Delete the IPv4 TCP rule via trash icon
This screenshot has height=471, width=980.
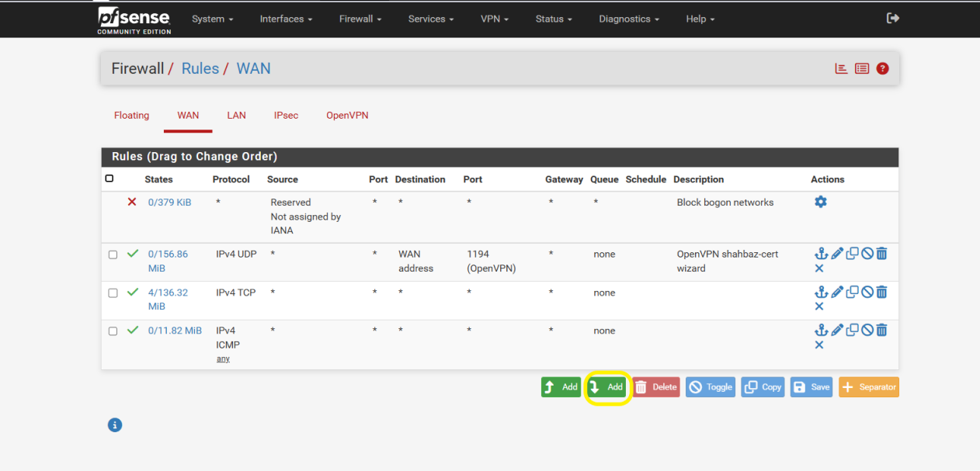(x=881, y=293)
